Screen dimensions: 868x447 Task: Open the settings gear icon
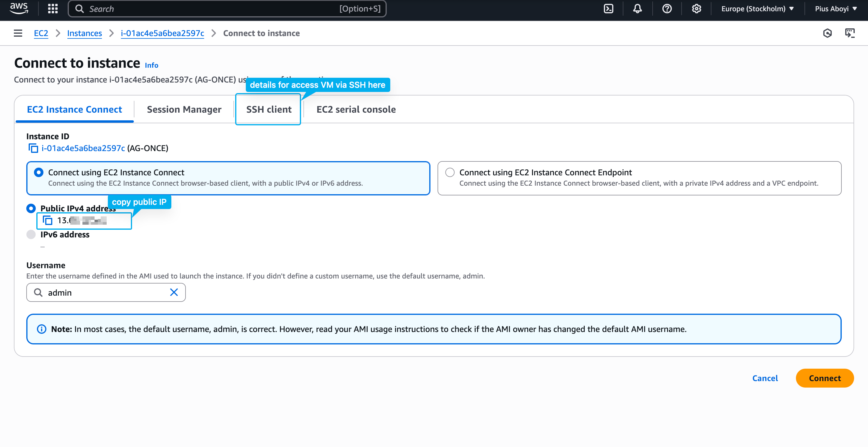point(696,9)
